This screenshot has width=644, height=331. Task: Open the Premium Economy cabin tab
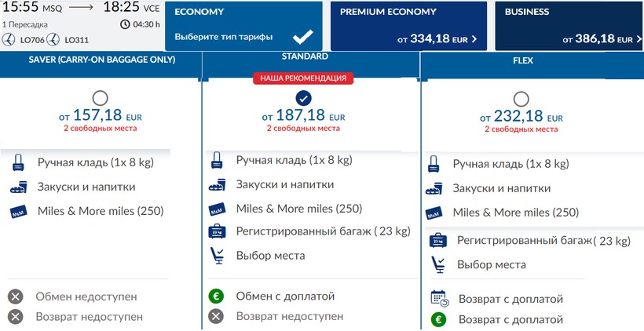[x=405, y=25]
